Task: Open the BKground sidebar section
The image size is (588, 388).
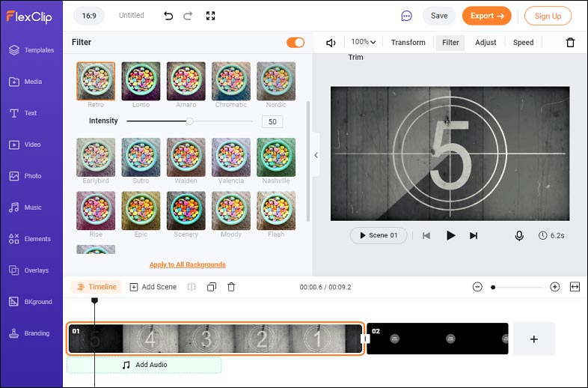Action: 30,302
